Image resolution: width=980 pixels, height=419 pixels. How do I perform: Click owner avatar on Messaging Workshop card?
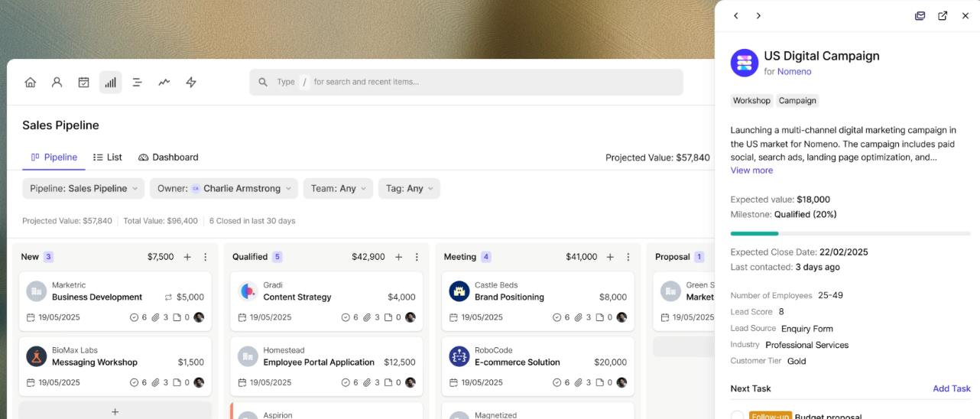(199, 382)
